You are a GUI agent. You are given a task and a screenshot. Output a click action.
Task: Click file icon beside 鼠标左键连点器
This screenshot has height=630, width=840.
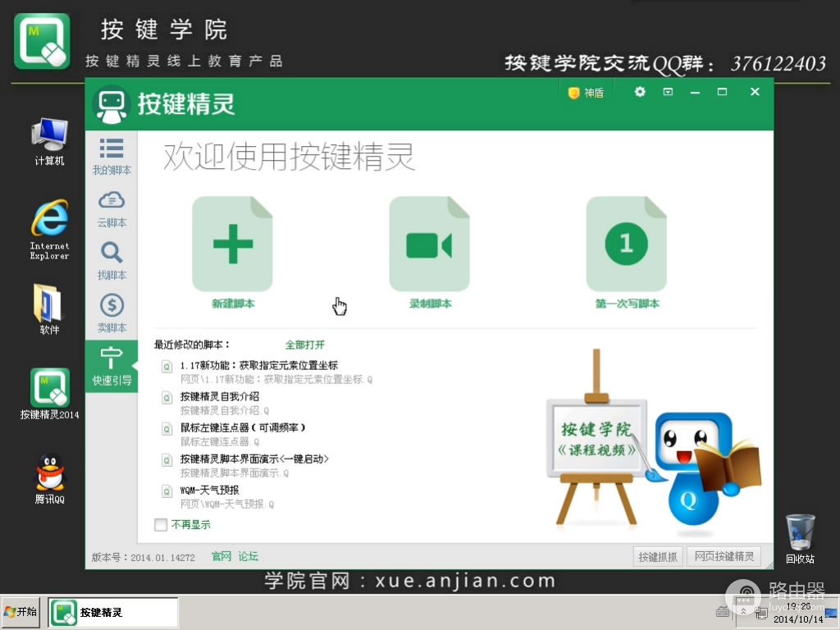point(167,429)
